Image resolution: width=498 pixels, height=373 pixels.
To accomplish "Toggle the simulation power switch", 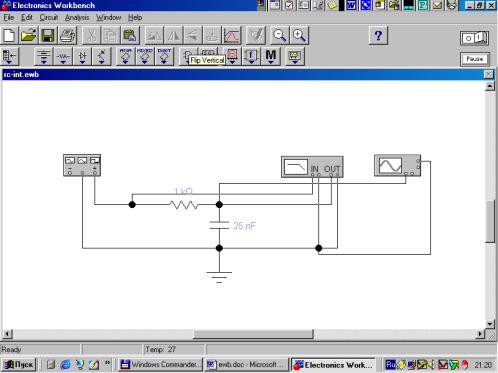I will (475, 38).
